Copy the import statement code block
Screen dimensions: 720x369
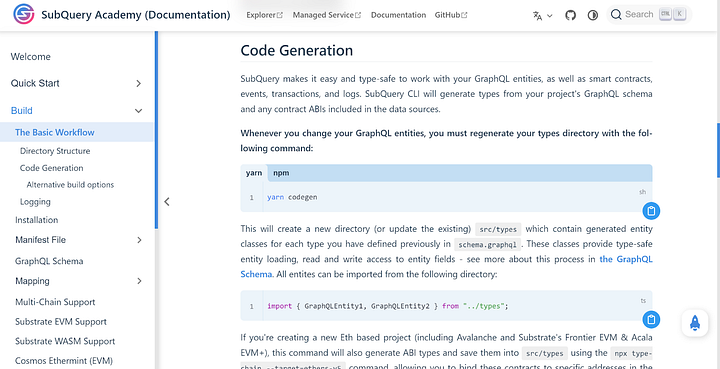pyautogui.click(x=651, y=319)
